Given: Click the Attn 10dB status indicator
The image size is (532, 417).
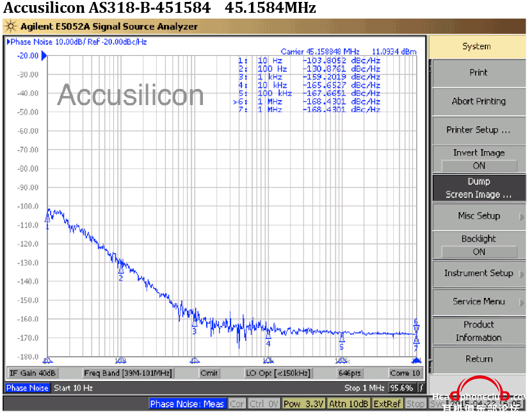Looking at the screenshot, I should pos(348,404).
